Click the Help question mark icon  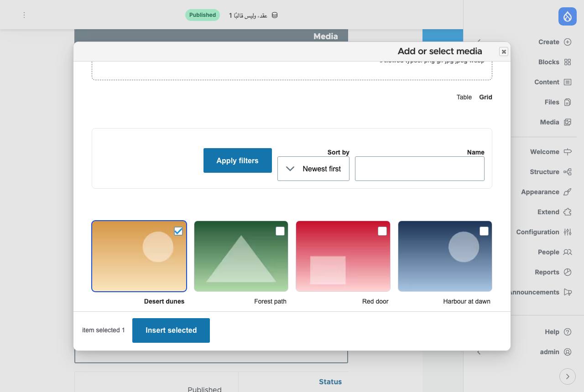point(568,332)
